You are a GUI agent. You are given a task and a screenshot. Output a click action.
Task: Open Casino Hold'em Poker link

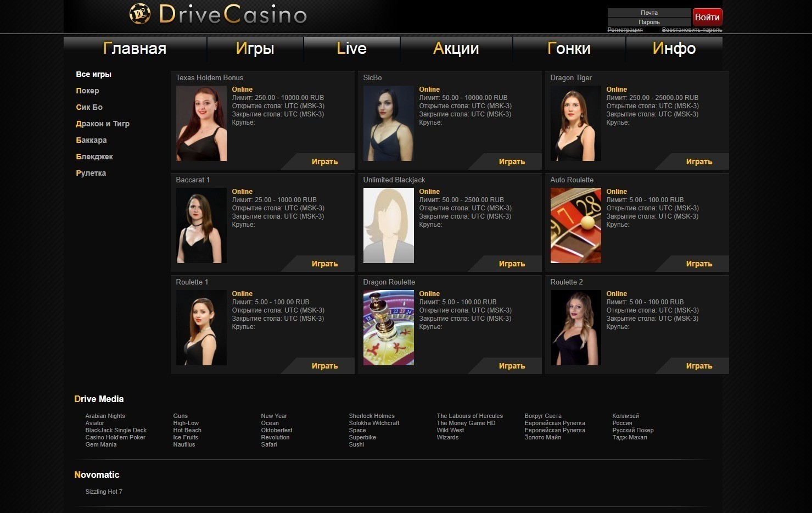(115, 437)
